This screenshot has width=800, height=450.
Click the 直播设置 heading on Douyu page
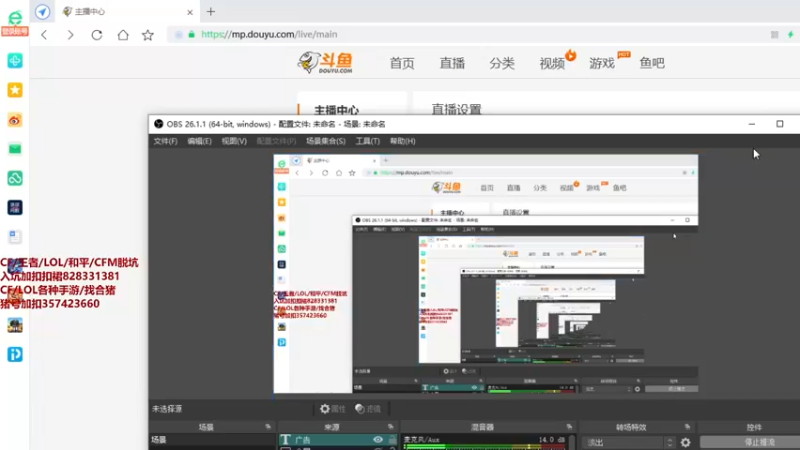457,109
